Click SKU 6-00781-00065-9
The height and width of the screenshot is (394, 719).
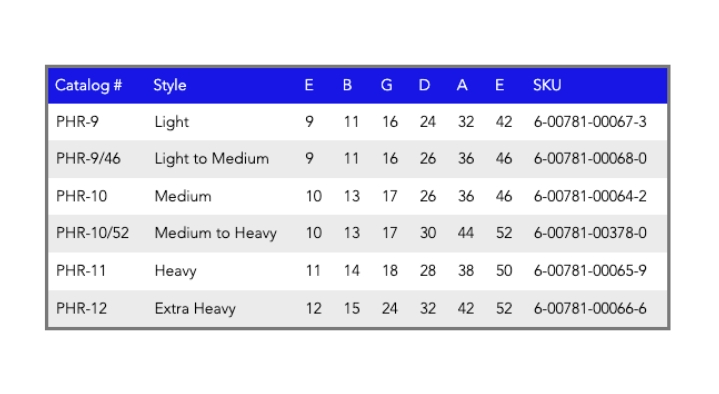point(590,271)
